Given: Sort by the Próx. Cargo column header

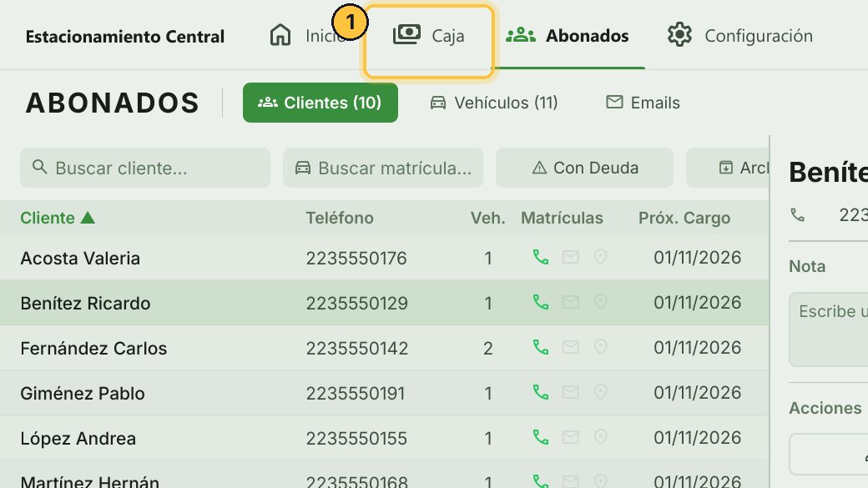Looking at the screenshot, I should click(684, 218).
